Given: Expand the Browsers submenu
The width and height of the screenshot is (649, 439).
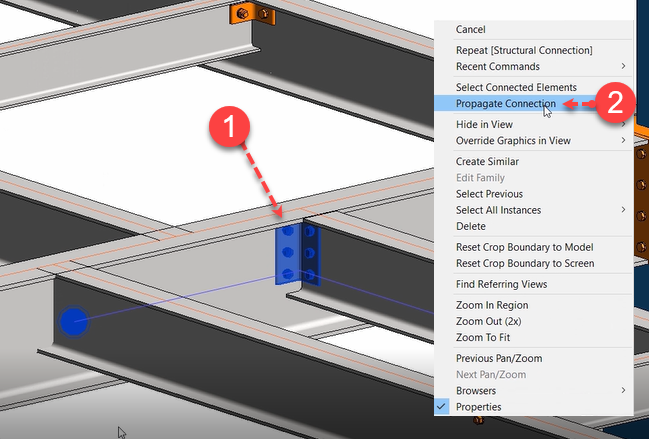Looking at the screenshot, I should (475, 390).
